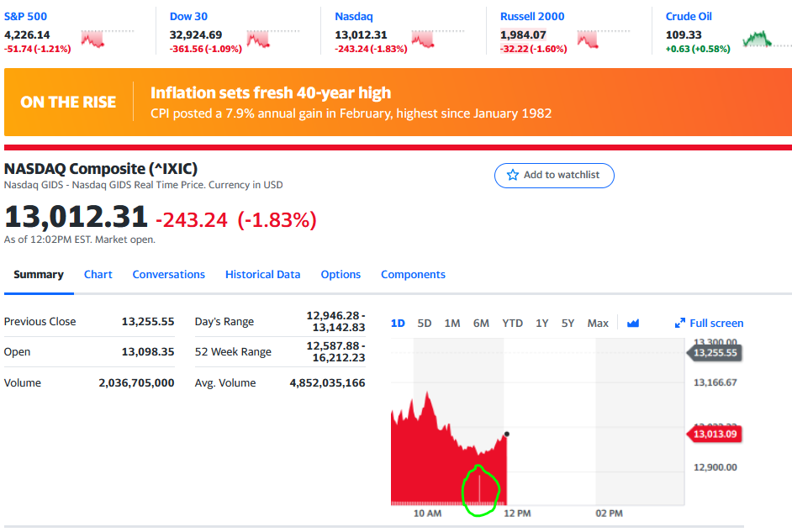Open the Russell 2000 index link
This screenshot has height=532, width=792.
[532, 16]
